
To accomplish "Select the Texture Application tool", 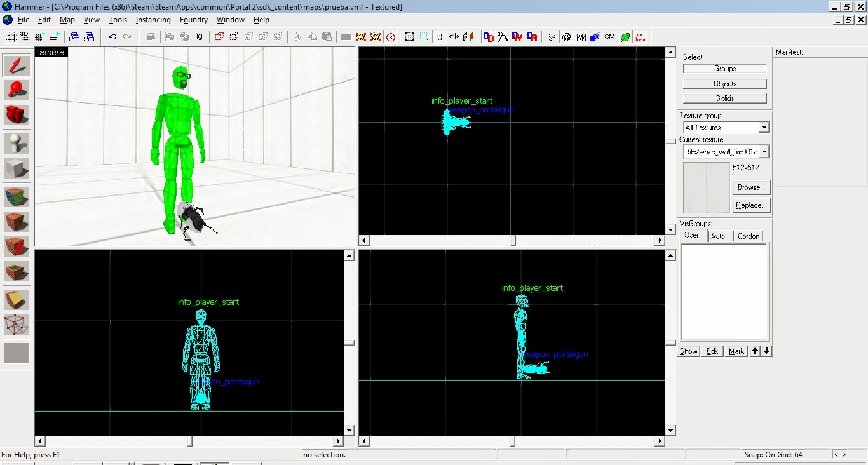I will (x=15, y=197).
